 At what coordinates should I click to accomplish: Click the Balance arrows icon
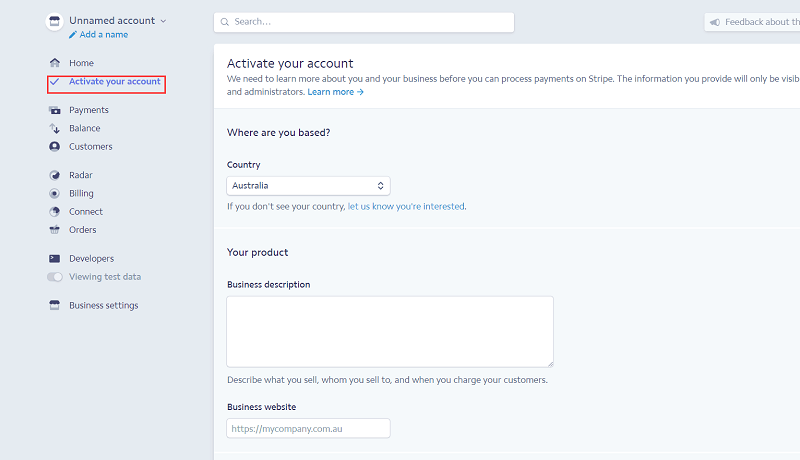click(x=55, y=128)
